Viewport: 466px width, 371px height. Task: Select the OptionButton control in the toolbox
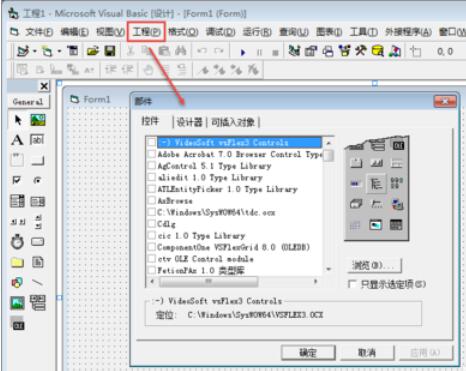[37, 180]
